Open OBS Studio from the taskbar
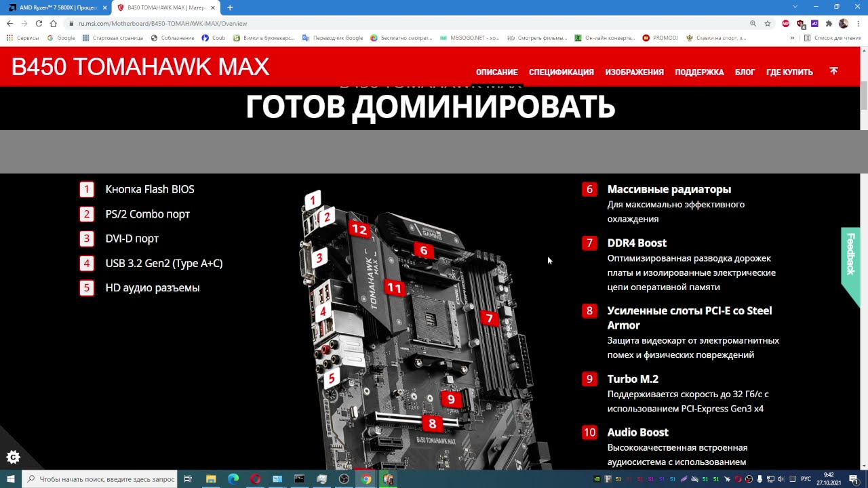Screen dimensions: 868x488 344,479
